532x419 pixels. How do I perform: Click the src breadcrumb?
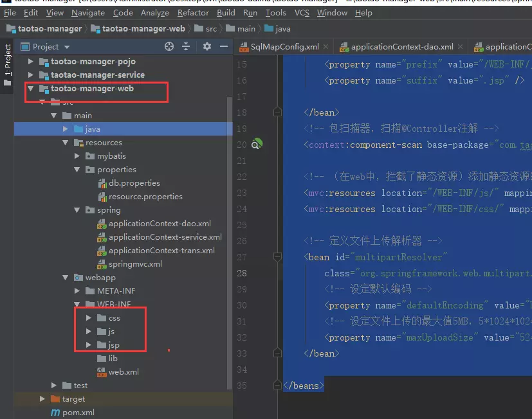[206, 29]
